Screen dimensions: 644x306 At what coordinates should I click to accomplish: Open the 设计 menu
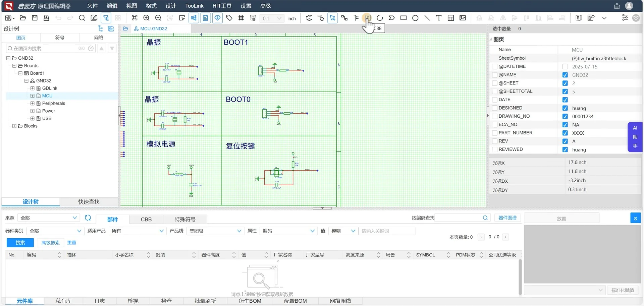click(171, 6)
